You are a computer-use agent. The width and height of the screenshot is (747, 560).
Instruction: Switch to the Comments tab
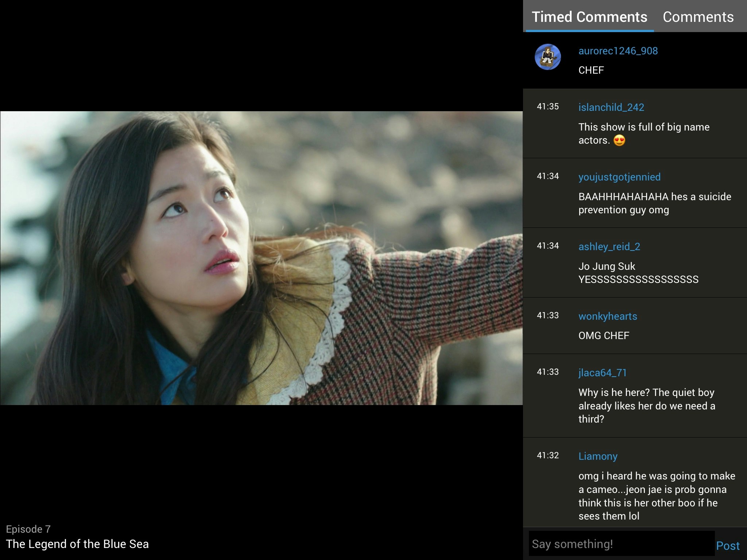698,17
